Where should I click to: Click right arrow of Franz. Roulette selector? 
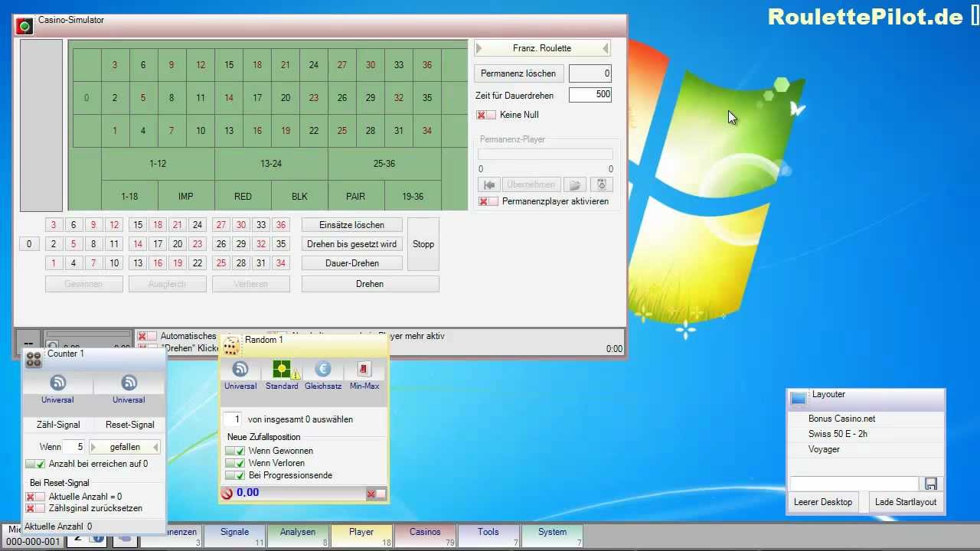(606, 48)
